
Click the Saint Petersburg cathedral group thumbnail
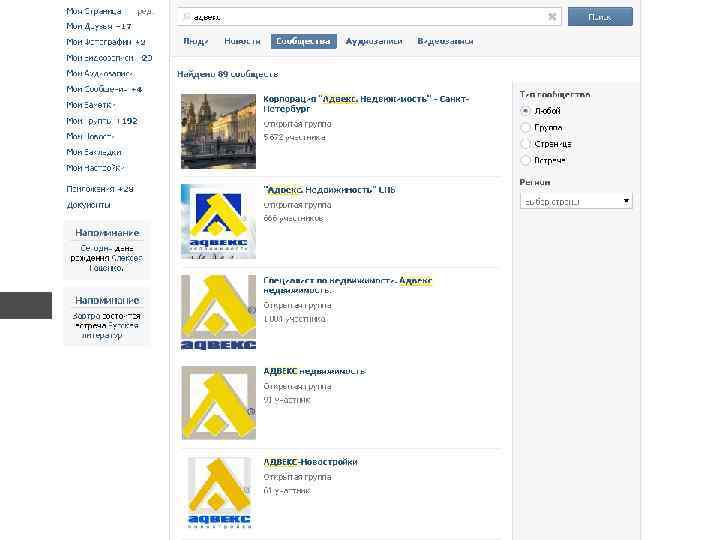point(218,131)
